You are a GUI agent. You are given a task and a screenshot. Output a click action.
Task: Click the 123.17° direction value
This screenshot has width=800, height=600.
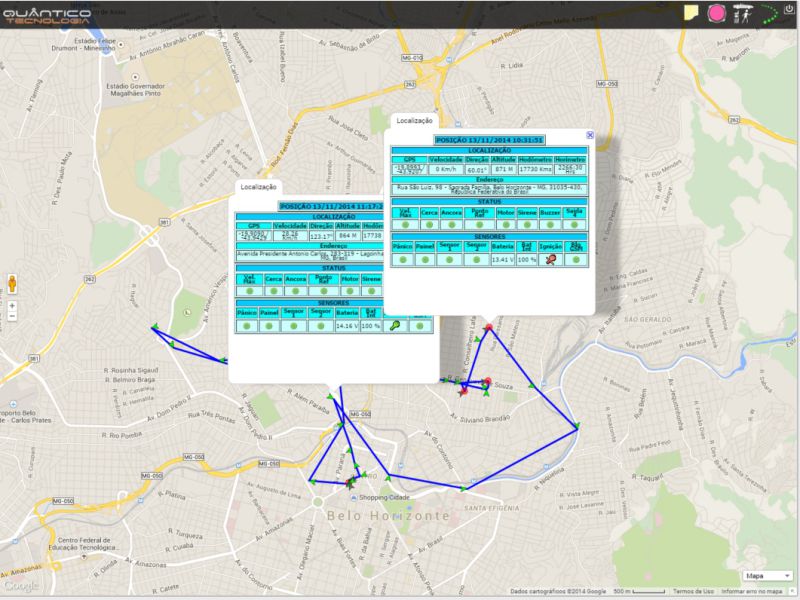pos(320,236)
